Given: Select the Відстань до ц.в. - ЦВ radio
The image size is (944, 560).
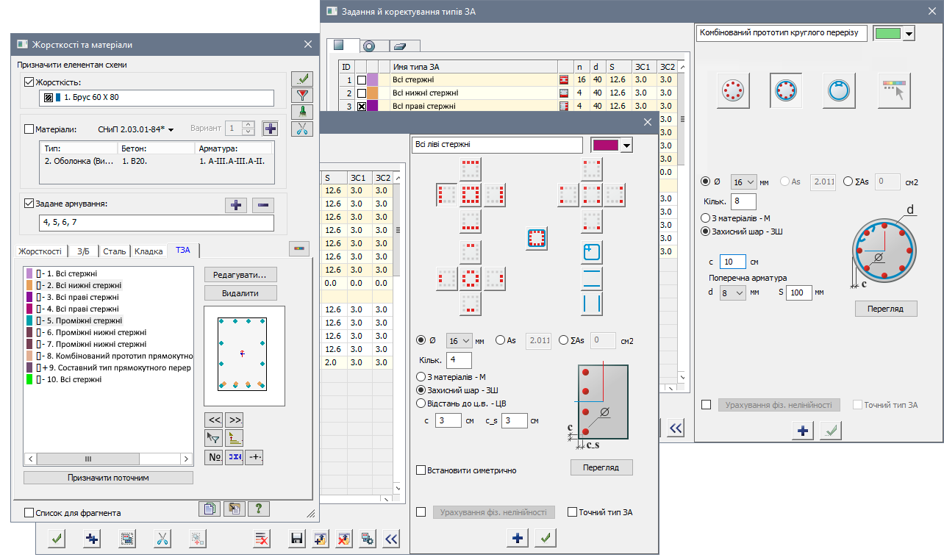Looking at the screenshot, I should coord(421,403).
